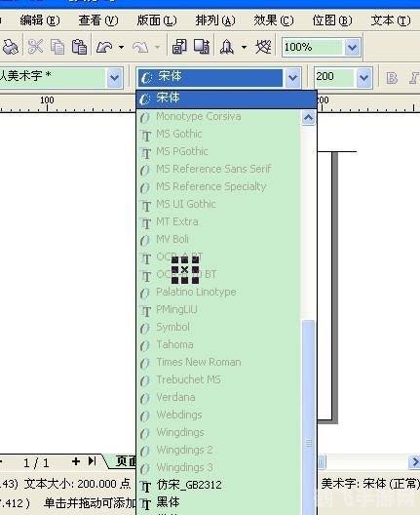The image size is (420, 515).
Task: Select Symbol font
Action: tap(218, 327)
